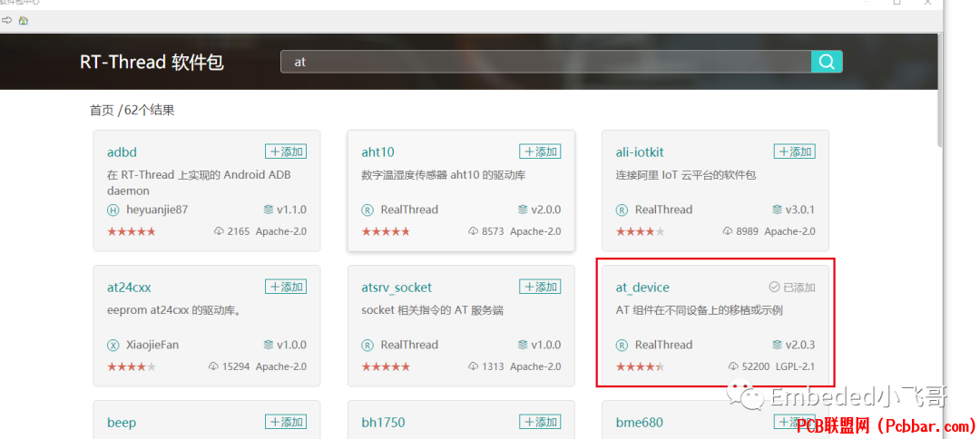Screen dimensions: 980x439
Task: Click RealThread author on atsrv_socket card
Action: [409, 345]
